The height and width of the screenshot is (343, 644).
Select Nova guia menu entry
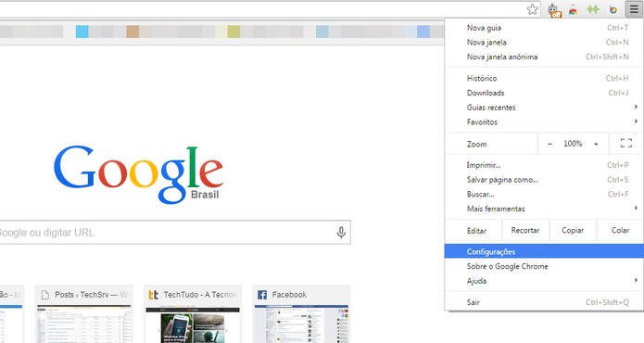[544, 28]
